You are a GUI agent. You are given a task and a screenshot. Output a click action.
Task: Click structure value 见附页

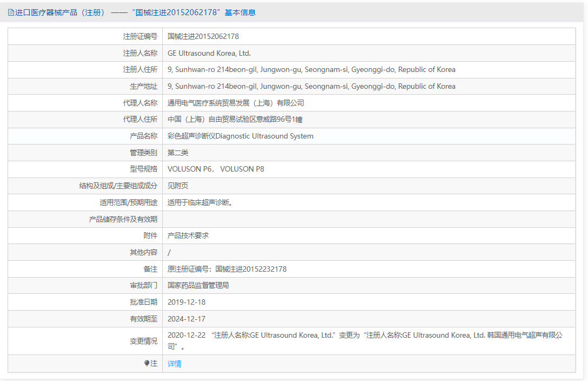pyautogui.click(x=178, y=186)
